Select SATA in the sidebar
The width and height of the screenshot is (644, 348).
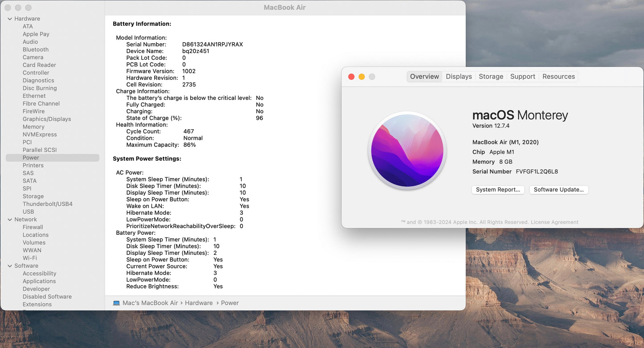(30, 181)
